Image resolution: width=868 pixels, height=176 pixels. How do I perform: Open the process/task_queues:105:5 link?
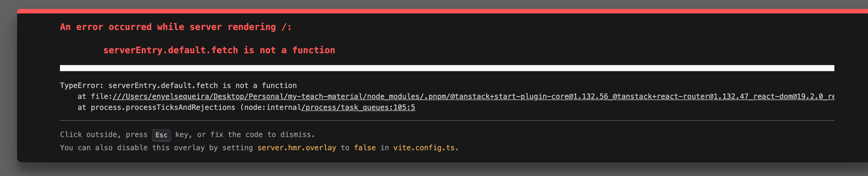pos(359,108)
